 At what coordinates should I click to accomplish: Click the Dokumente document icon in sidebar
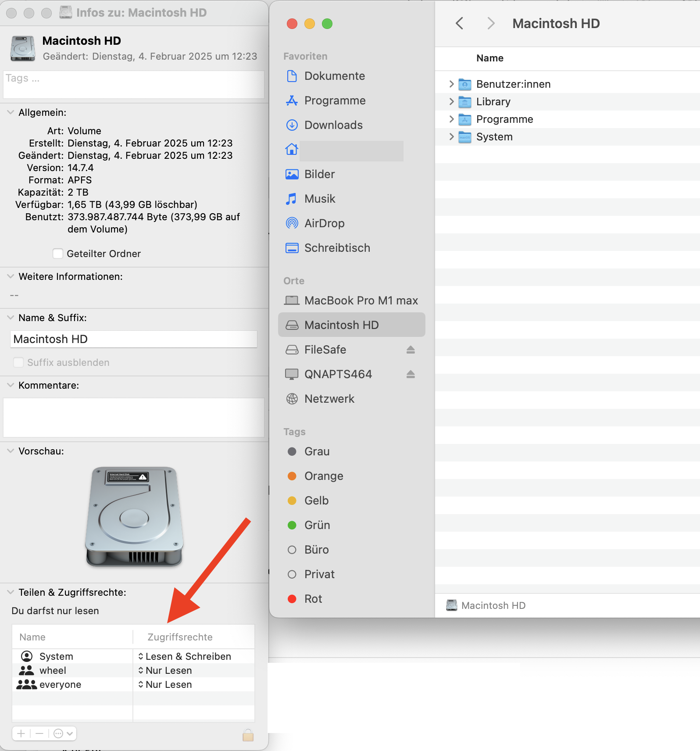(x=292, y=76)
